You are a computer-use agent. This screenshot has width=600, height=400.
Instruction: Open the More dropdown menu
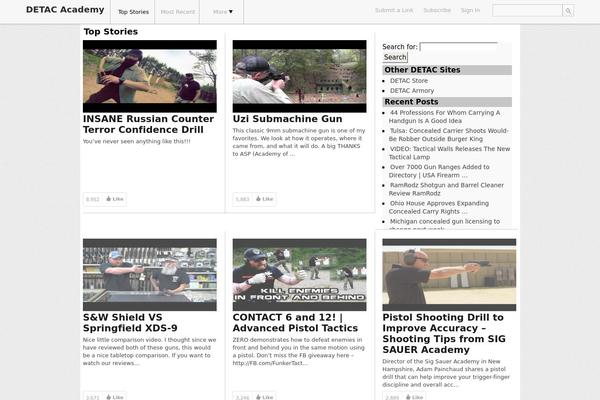pyautogui.click(x=222, y=12)
